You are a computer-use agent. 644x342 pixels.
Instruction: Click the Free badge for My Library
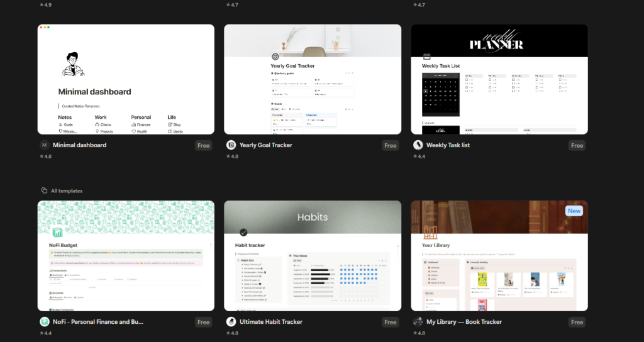coord(577,322)
